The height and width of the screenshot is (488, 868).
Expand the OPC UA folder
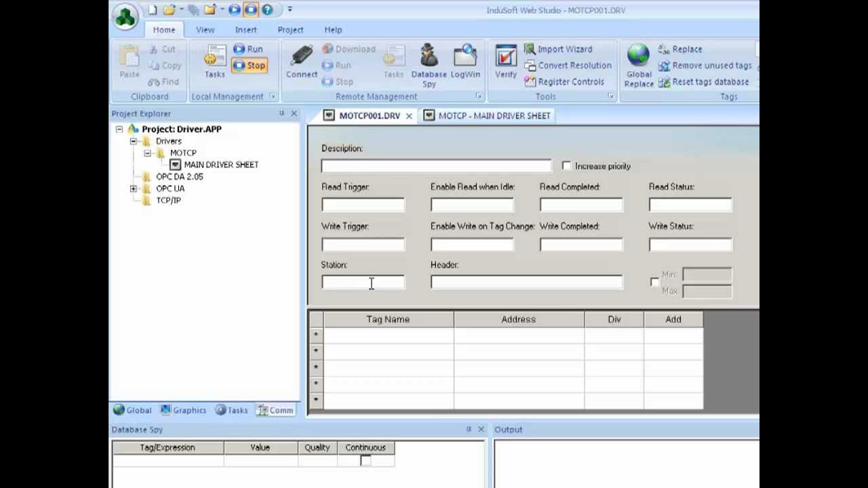point(134,188)
